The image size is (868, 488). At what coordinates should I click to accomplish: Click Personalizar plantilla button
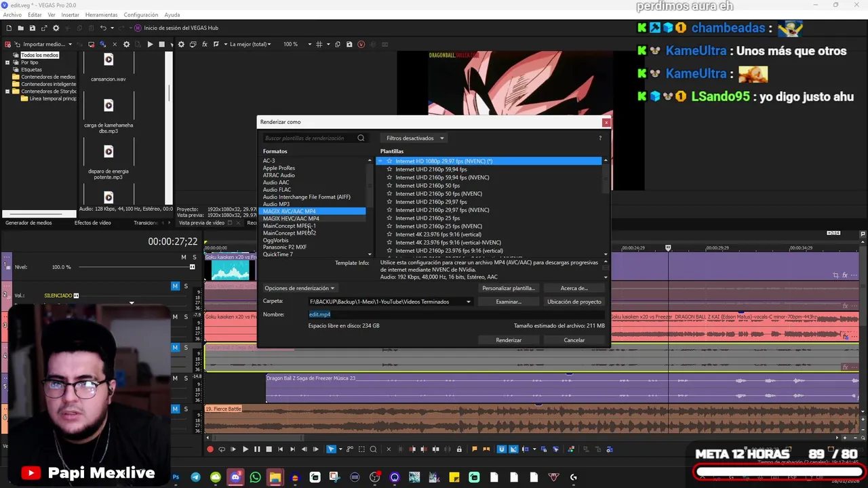[509, 288]
